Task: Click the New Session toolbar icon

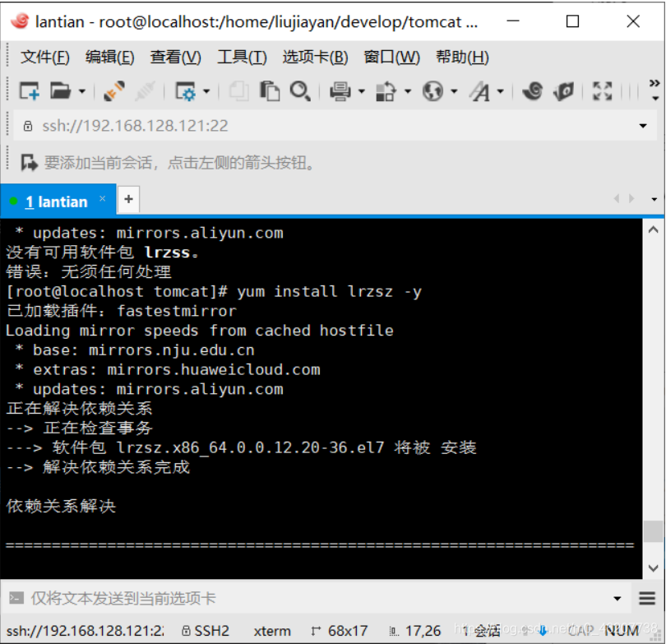Action: point(30,91)
